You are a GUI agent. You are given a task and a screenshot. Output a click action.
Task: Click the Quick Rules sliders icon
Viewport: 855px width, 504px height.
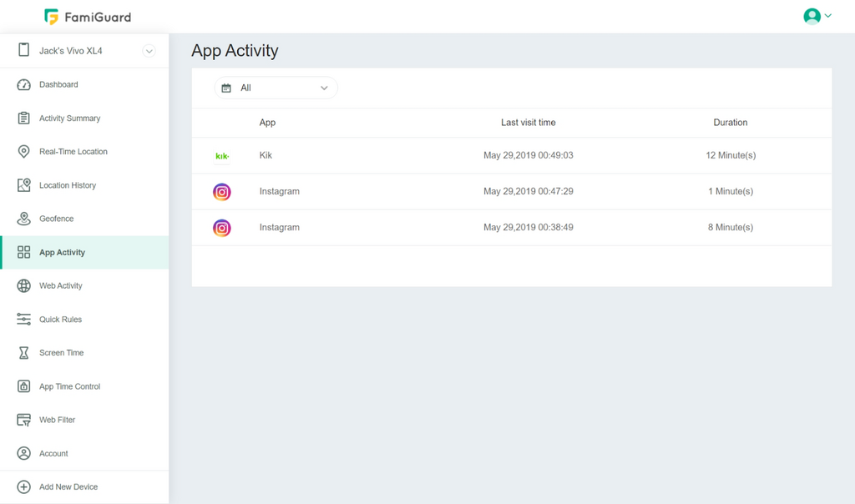(x=23, y=320)
